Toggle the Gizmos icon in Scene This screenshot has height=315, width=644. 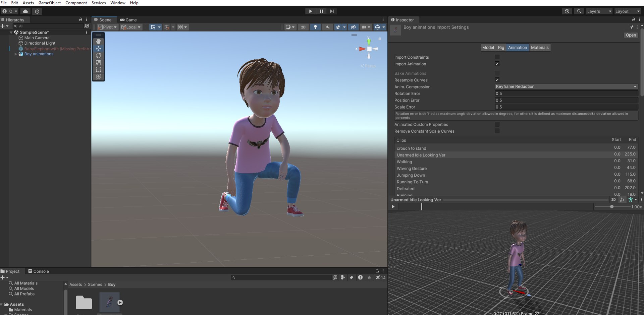(377, 27)
